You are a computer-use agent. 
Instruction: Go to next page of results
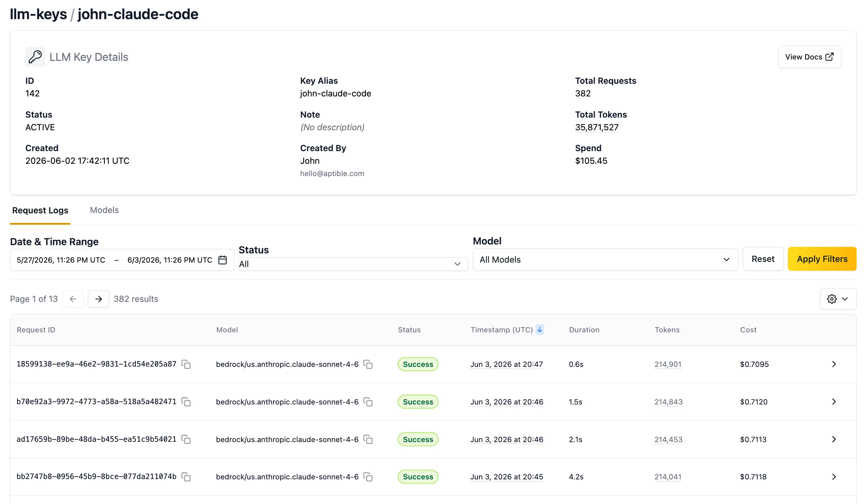99,299
